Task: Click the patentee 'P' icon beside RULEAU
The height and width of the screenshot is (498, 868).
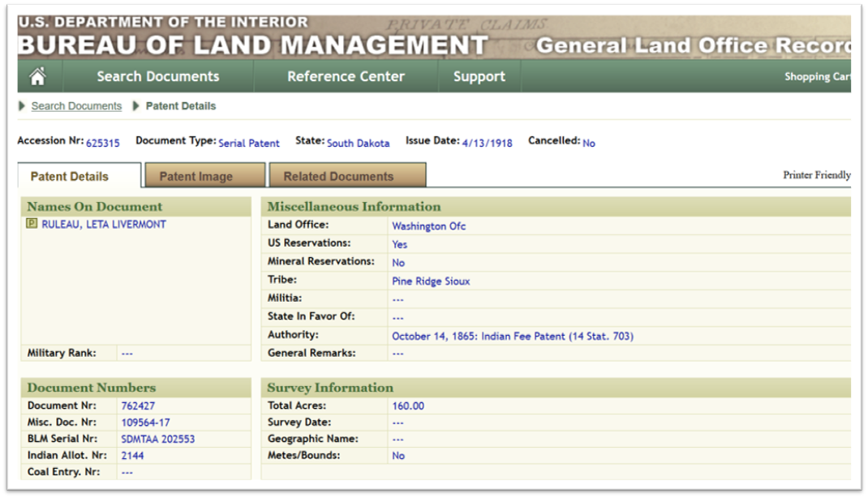Action: click(x=32, y=224)
